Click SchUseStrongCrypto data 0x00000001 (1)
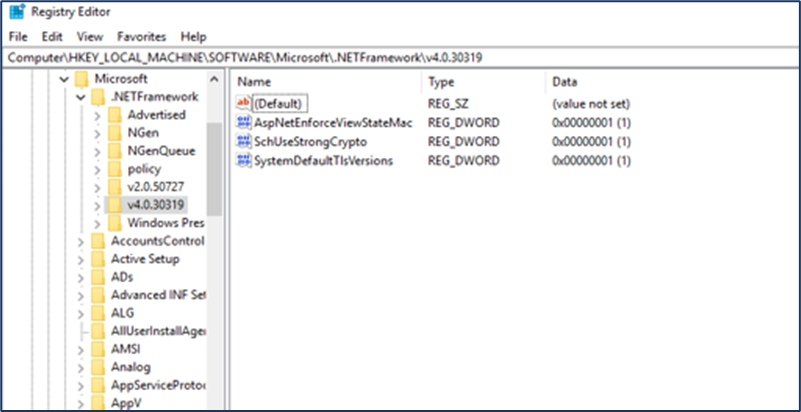801x412 pixels. (x=592, y=141)
